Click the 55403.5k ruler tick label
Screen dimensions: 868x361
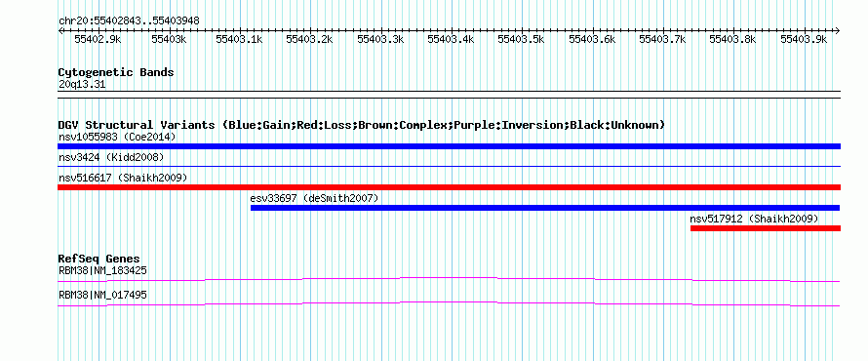(522, 39)
